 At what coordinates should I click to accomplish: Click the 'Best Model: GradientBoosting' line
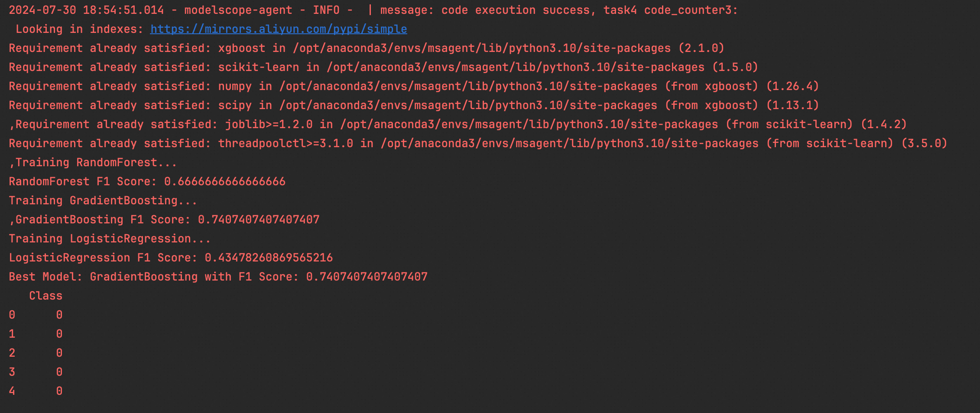click(218, 277)
